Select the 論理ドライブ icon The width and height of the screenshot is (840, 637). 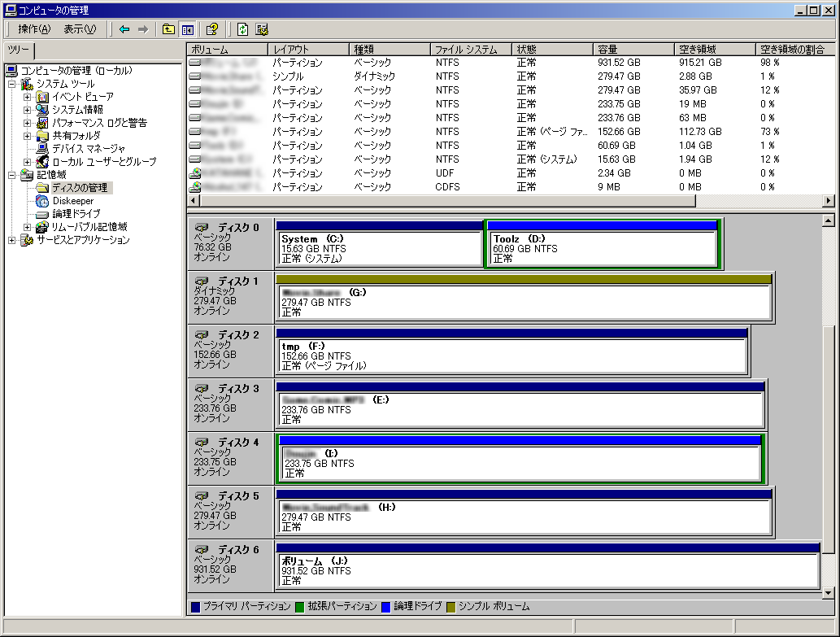[x=42, y=214]
